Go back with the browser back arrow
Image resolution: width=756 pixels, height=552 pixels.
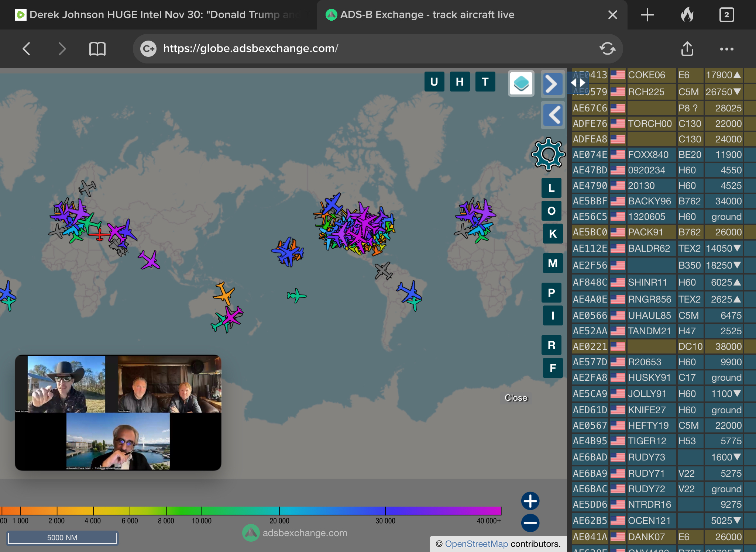(x=26, y=49)
